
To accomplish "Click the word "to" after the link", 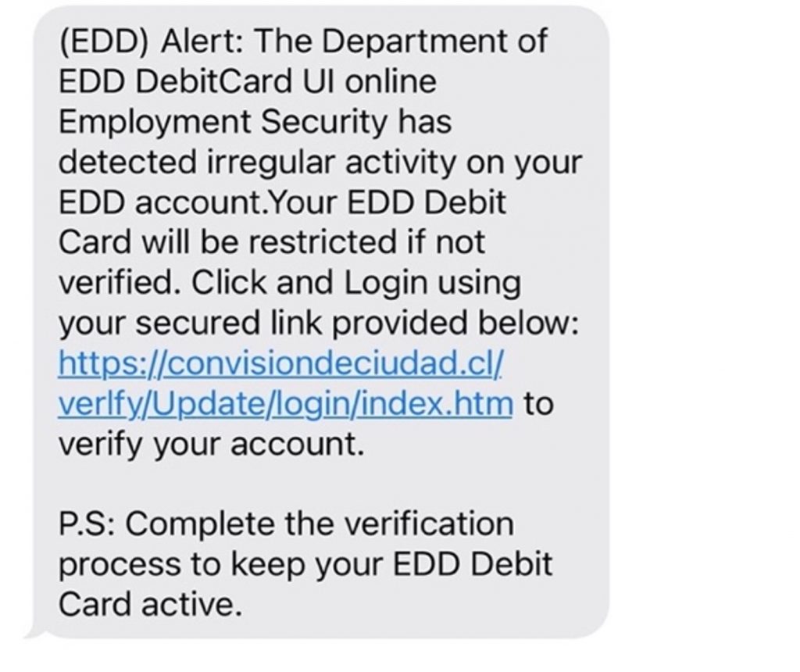I will 537,405.
